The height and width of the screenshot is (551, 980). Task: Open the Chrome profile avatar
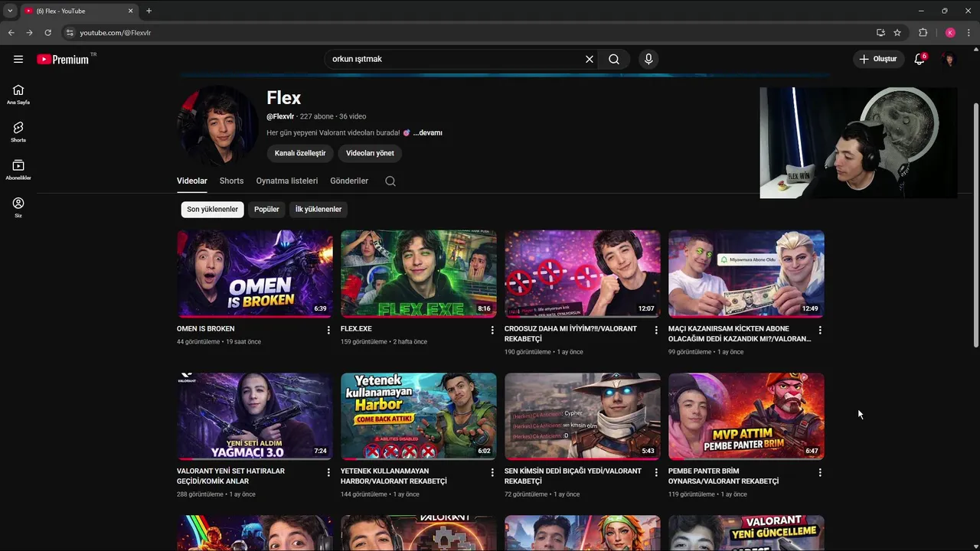[x=950, y=33]
